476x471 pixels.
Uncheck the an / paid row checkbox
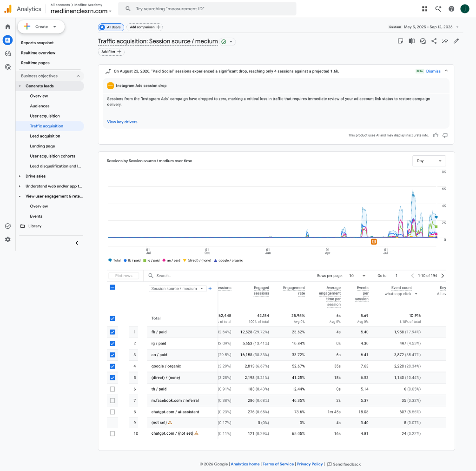point(112,355)
